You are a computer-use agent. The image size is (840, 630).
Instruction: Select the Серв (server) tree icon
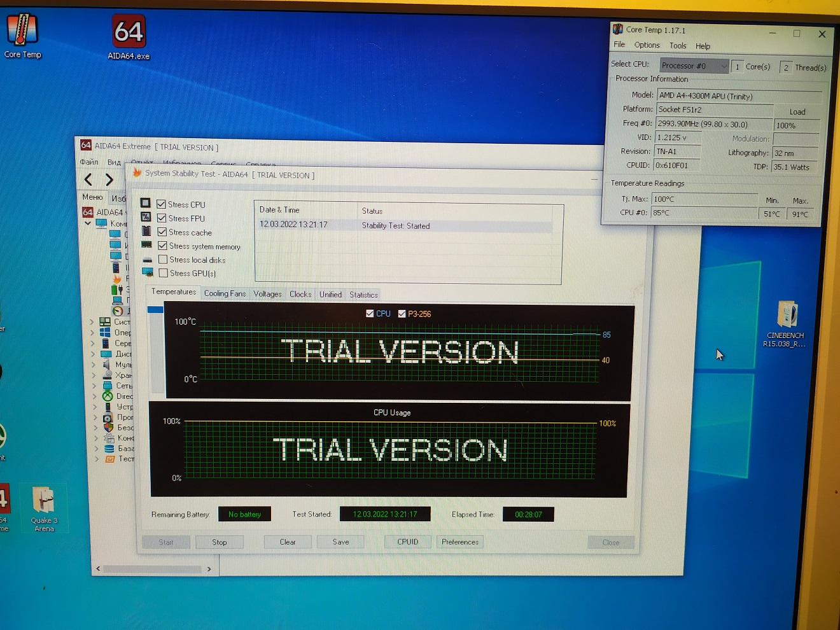(x=106, y=343)
